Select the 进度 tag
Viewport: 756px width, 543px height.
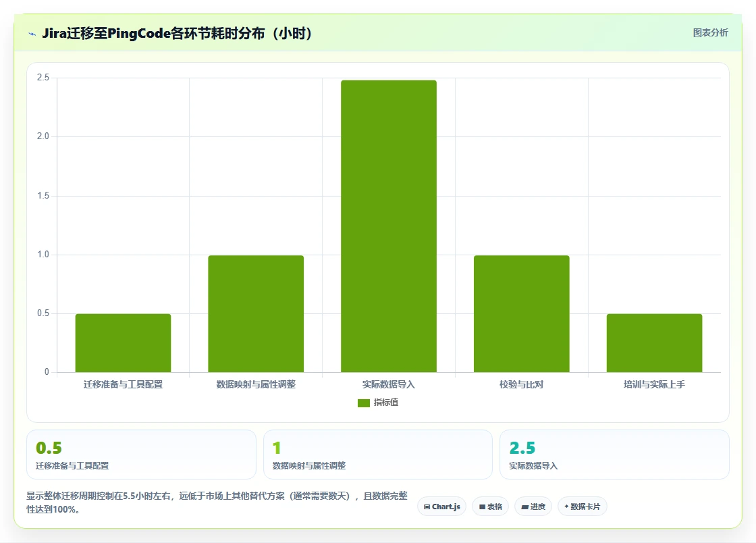coord(533,507)
